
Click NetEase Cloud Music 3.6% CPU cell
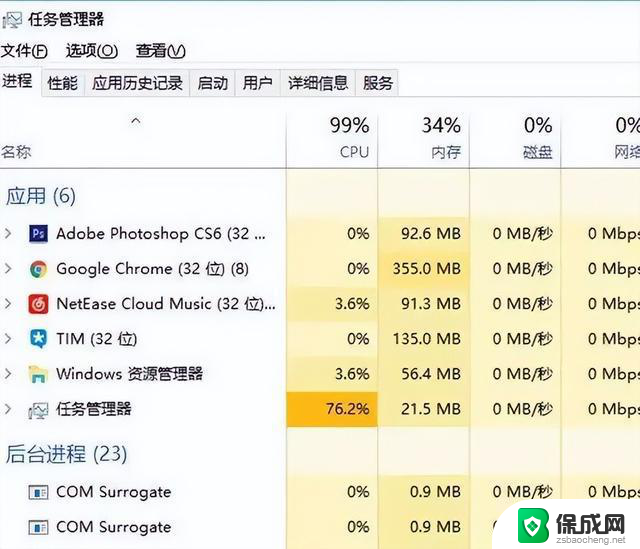tap(332, 304)
